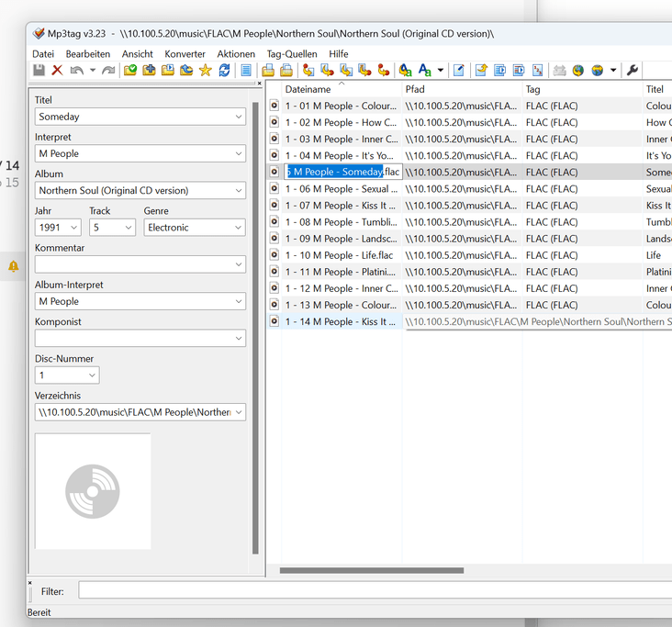Change directory using folder with green check
The image size is (672, 627).
(129, 70)
